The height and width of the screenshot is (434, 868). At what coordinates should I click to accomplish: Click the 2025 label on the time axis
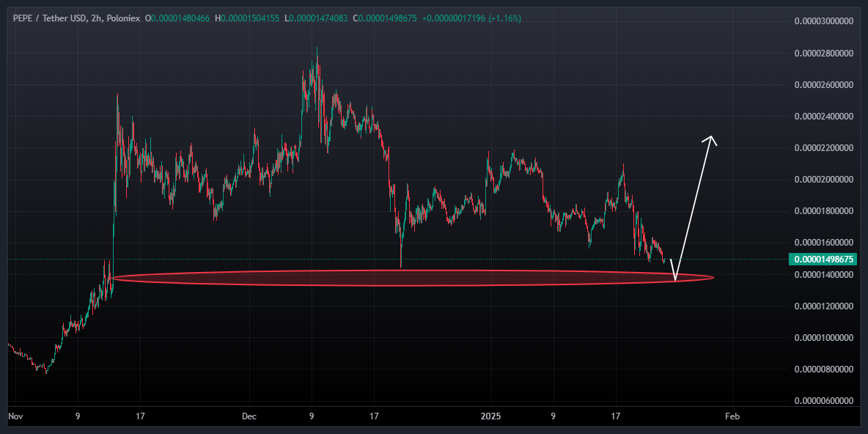[x=490, y=415]
